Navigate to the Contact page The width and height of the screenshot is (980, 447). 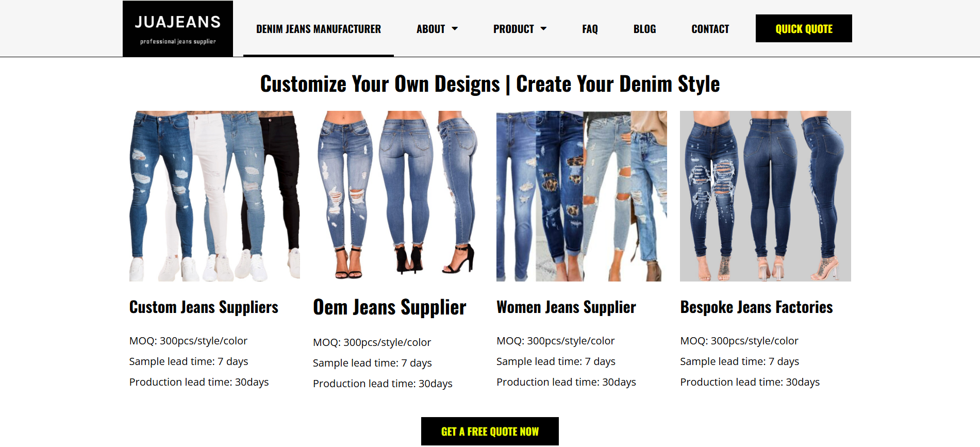(710, 29)
